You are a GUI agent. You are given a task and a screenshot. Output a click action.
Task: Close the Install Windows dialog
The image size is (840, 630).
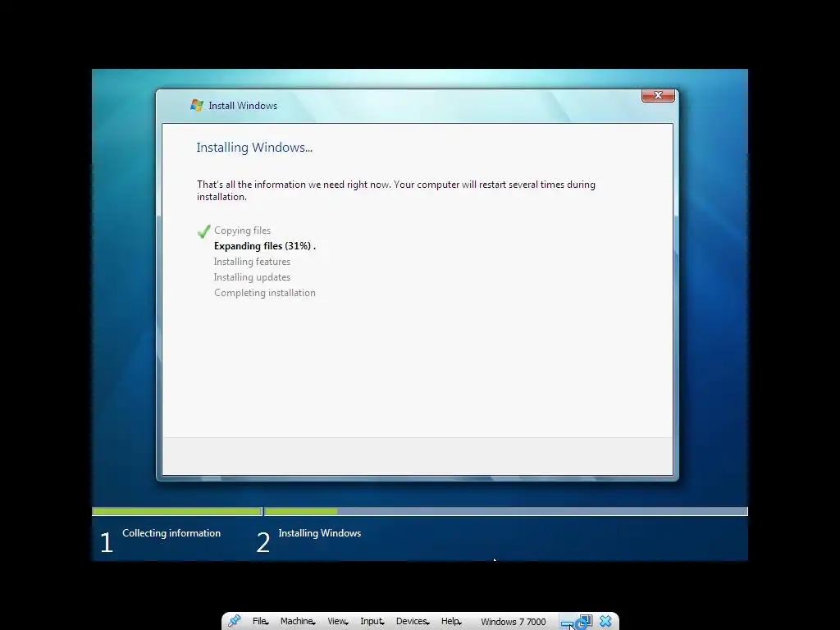[x=658, y=95]
